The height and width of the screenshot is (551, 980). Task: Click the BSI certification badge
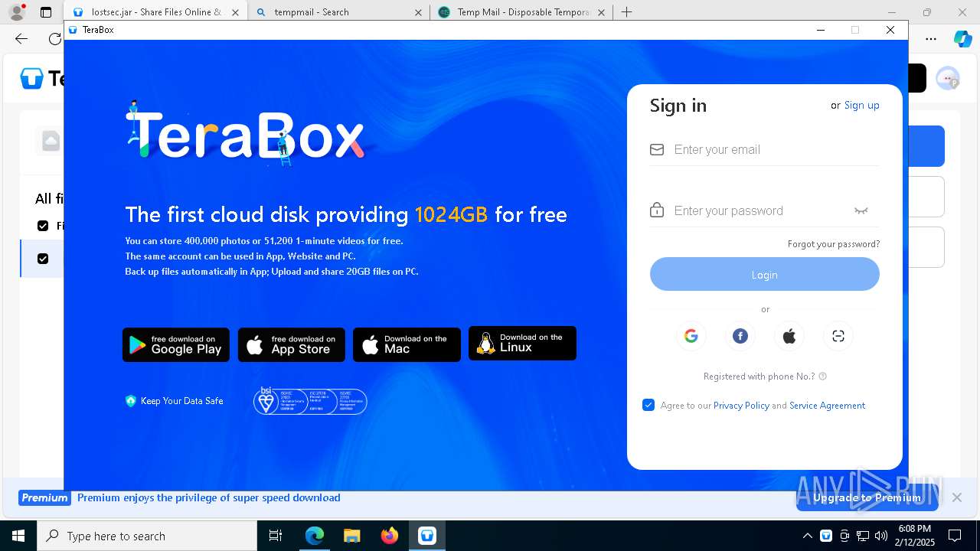310,400
